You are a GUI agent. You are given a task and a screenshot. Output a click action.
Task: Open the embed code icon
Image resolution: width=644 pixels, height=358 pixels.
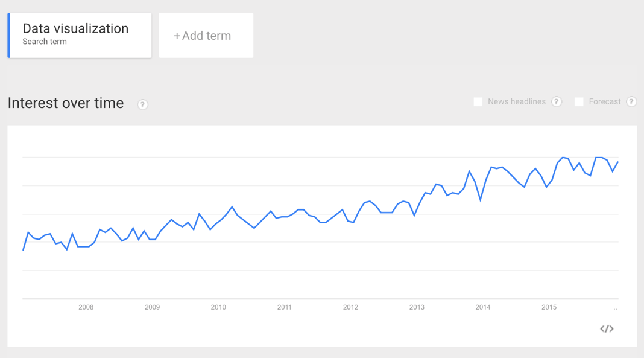pos(607,328)
